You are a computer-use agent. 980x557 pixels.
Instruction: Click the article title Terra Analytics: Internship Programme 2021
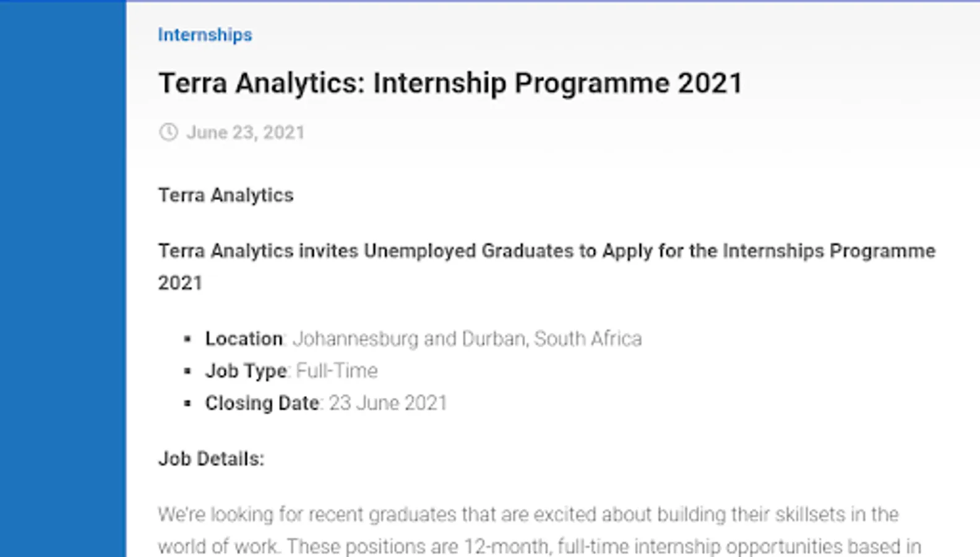click(x=450, y=84)
